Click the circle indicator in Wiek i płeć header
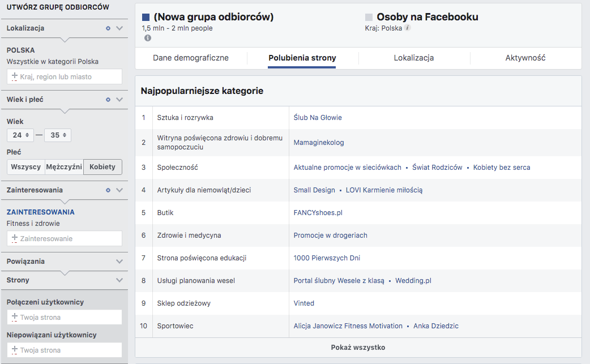The width and height of the screenshot is (590, 364). pyautogui.click(x=108, y=100)
